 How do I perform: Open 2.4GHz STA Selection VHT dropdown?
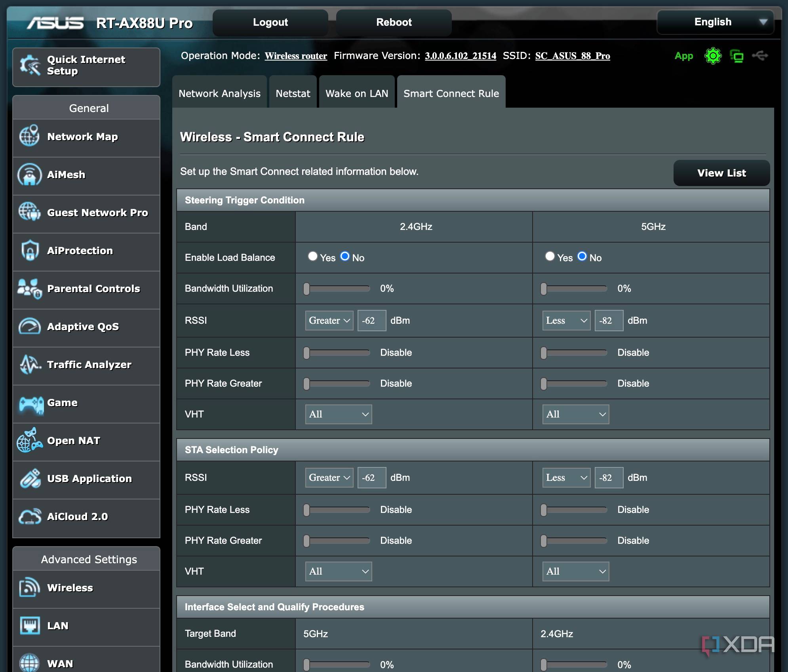click(339, 571)
